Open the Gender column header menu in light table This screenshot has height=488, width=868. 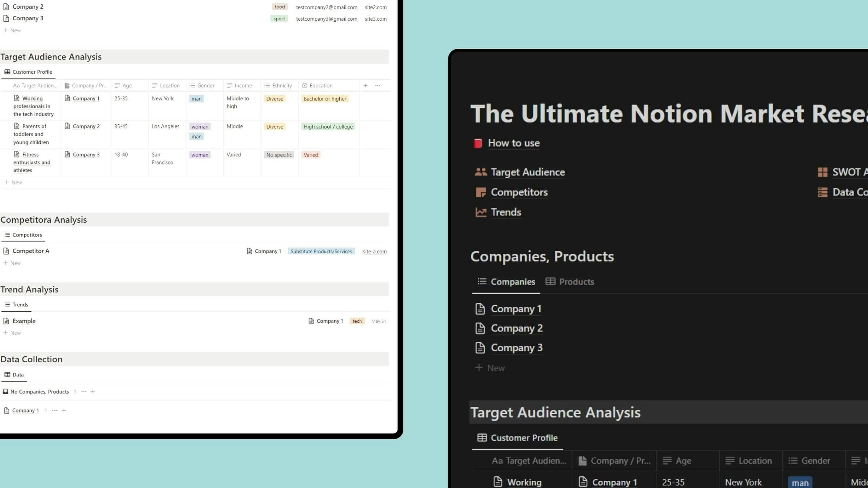204,86
